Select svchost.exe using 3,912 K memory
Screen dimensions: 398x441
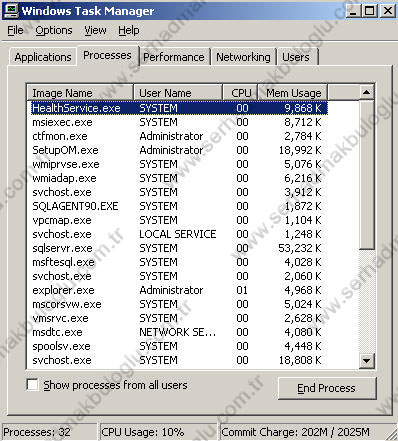point(179,192)
